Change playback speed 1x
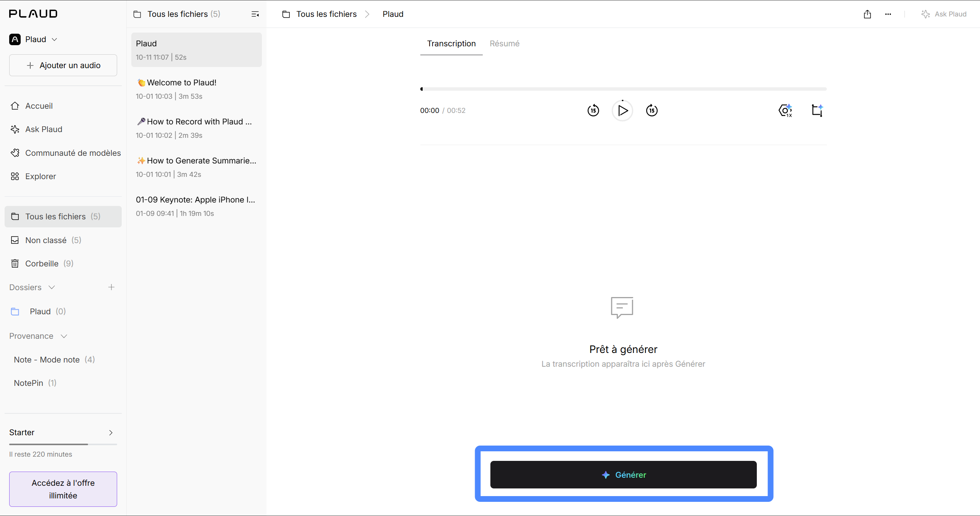 point(786,111)
